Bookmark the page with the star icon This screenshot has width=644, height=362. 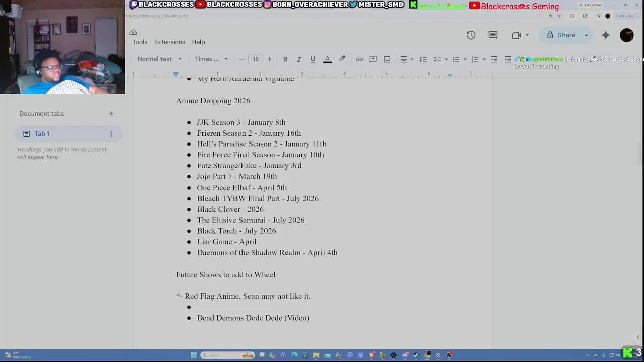(x=559, y=16)
